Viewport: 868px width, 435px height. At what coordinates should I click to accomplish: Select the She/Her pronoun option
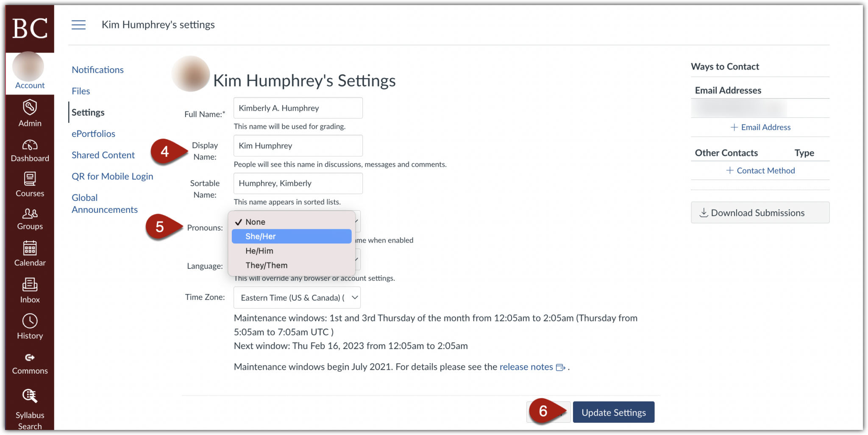pyautogui.click(x=291, y=236)
